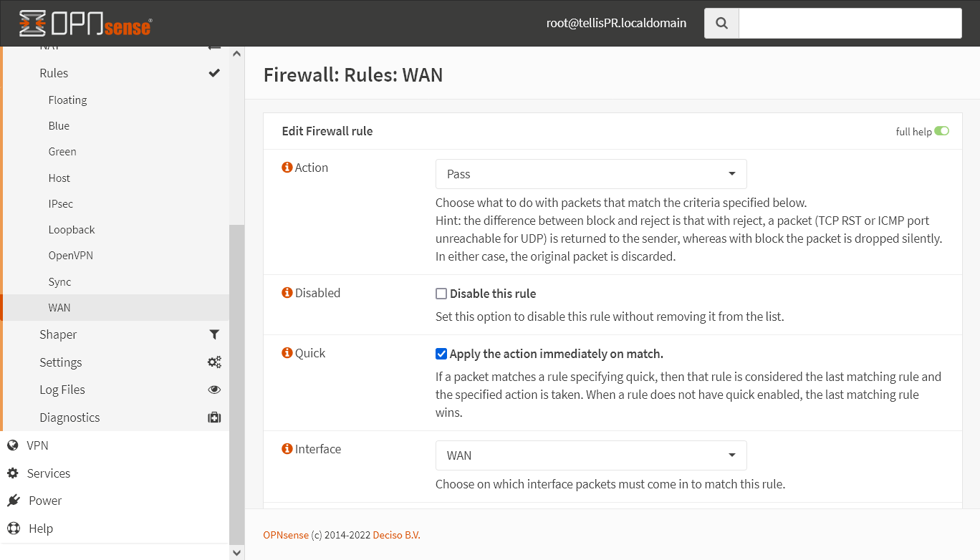
Task: Open the Action dropdown showing Pass
Action: [591, 174]
